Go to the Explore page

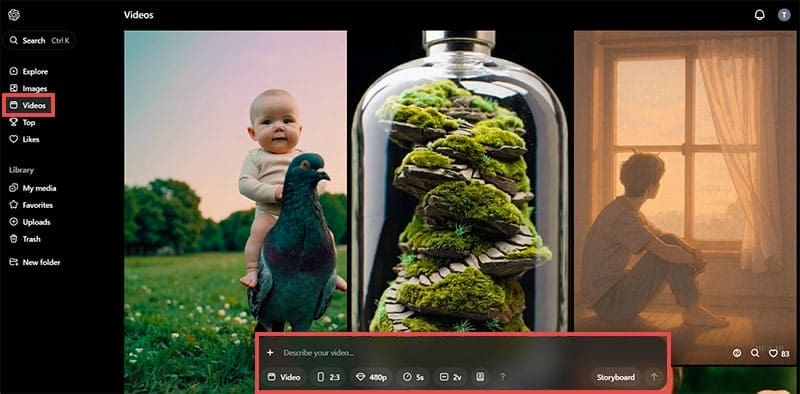coord(29,71)
